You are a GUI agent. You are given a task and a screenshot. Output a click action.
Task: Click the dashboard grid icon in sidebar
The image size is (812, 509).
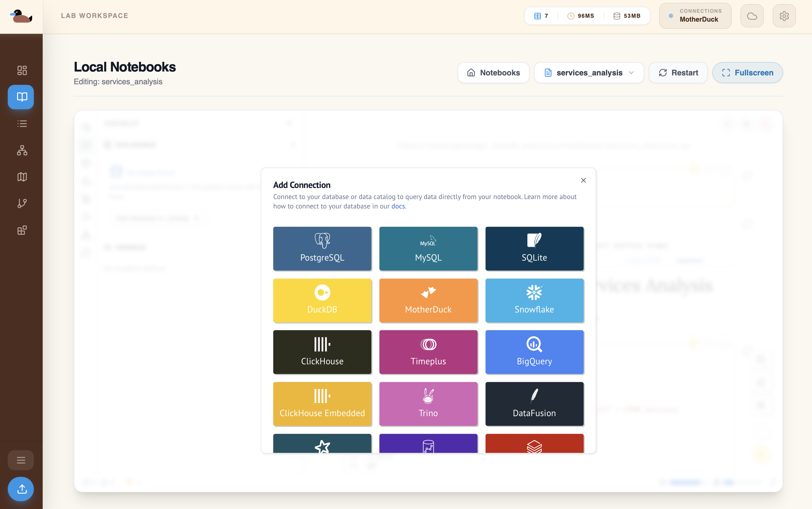[x=22, y=70]
